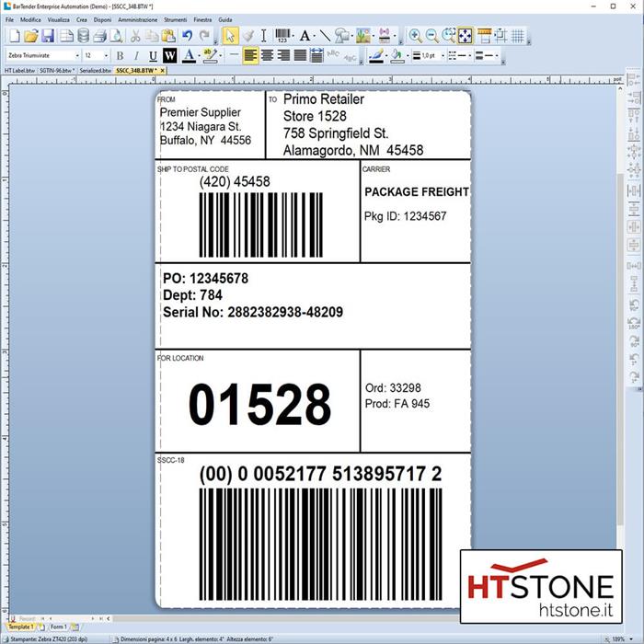This screenshot has width=644, height=644.
Task: Toggle Underline text formatting
Action: click(153, 55)
